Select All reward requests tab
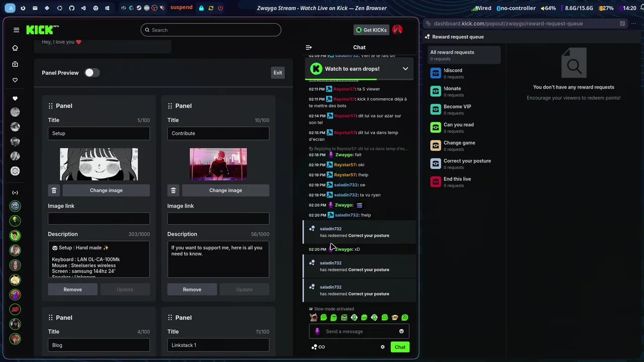 pos(464,55)
